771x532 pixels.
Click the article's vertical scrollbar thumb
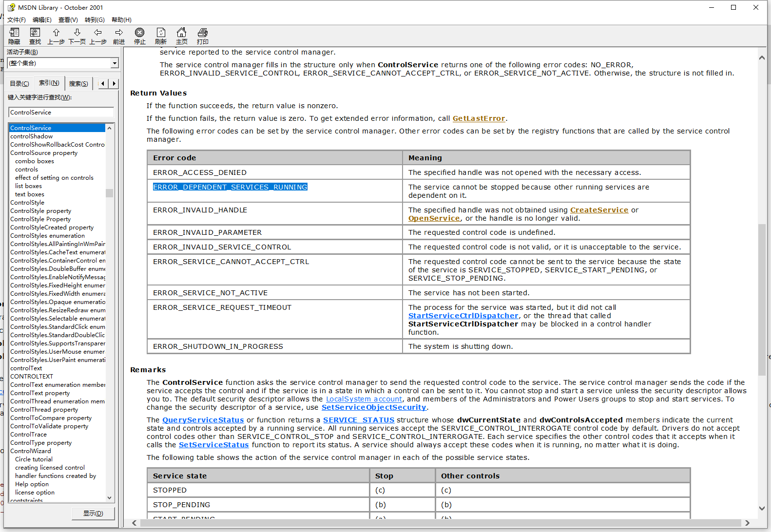762,299
